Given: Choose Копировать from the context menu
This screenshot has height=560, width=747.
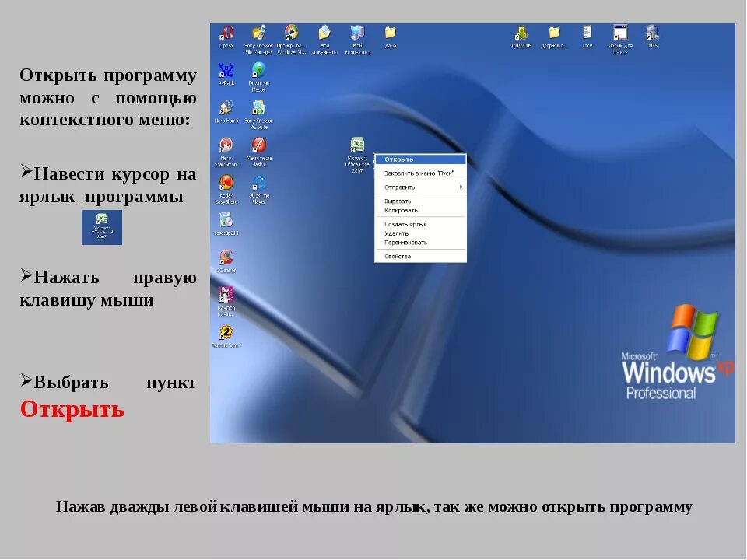Looking at the screenshot, I should pos(420,210).
